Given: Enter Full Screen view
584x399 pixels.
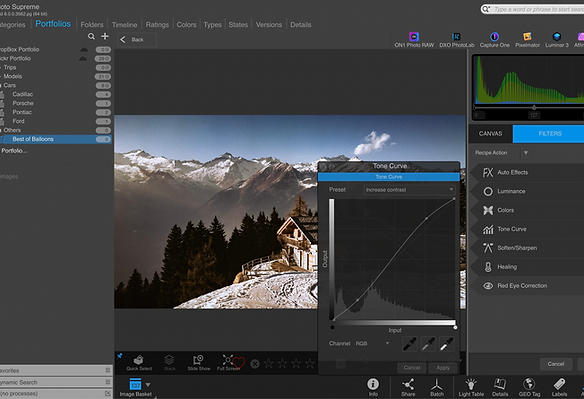Looking at the screenshot, I should click(x=228, y=363).
